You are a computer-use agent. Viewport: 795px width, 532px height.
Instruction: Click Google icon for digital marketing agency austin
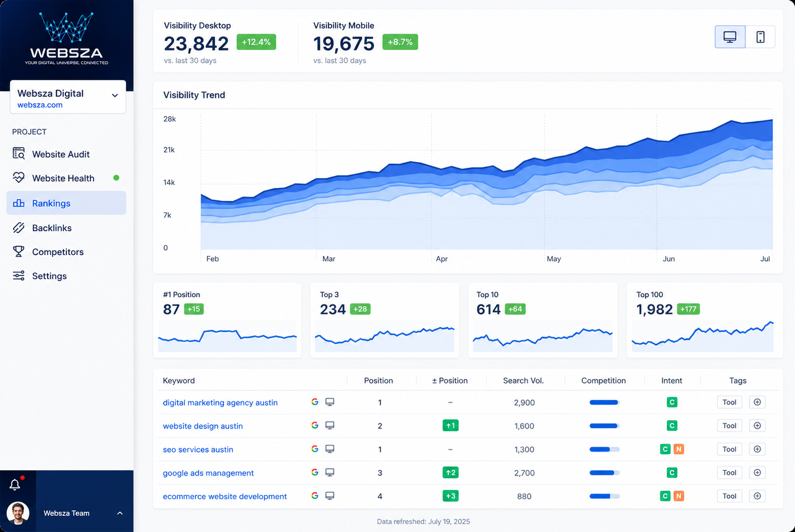tap(315, 402)
